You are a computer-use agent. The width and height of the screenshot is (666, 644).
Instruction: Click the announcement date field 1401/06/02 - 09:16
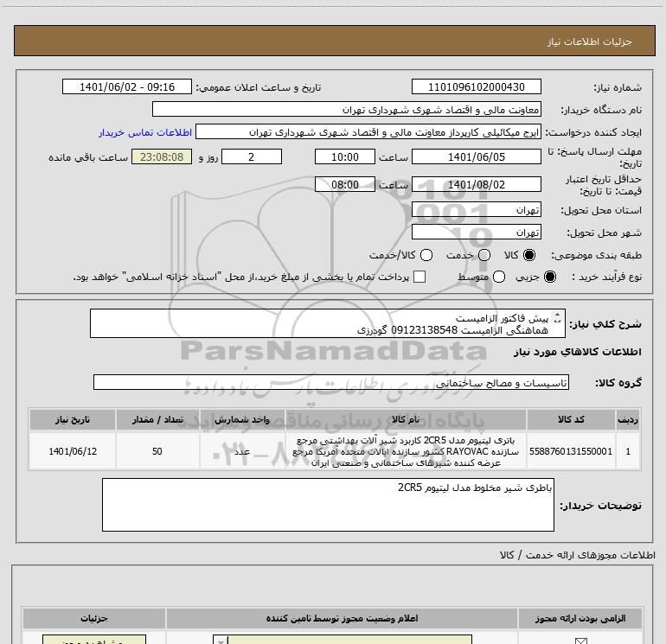coord(127,87)
